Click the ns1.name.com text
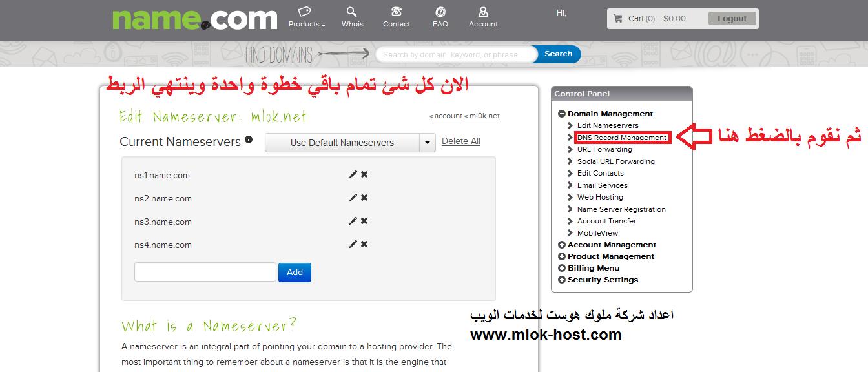868x372 pixels. click(x=162, y=175)
